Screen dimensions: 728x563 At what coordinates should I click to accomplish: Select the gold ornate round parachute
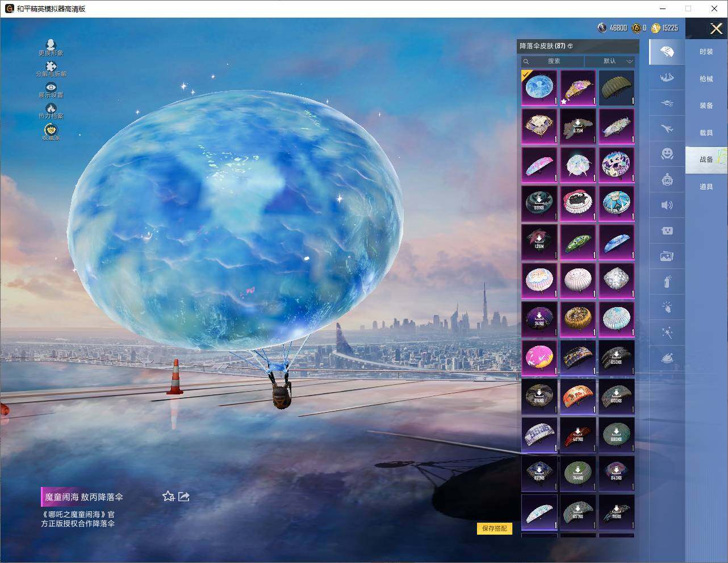click(x=578, y=320)
